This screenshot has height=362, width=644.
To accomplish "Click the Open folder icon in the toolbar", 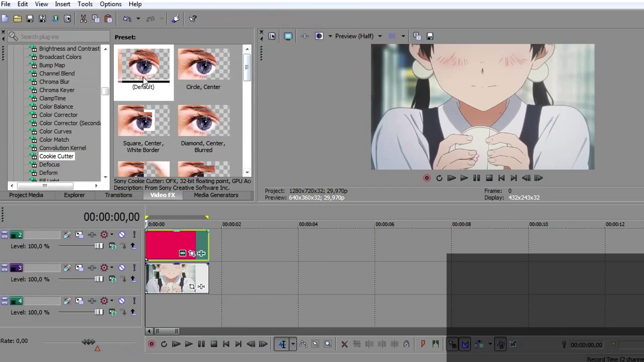I will (x=18, y=19).
